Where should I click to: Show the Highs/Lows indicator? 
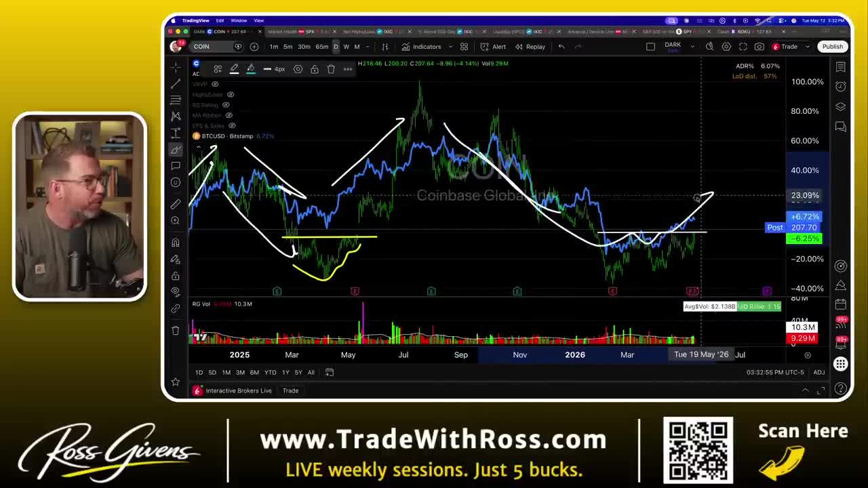pos(231,95)
